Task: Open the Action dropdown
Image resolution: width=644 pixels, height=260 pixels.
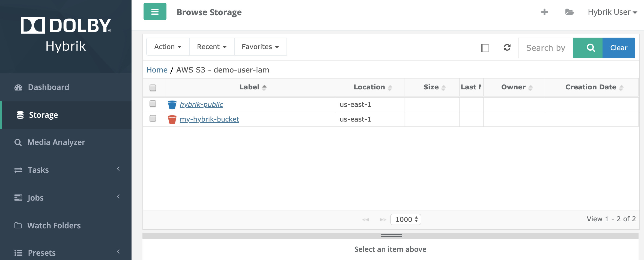Action: 168,47
